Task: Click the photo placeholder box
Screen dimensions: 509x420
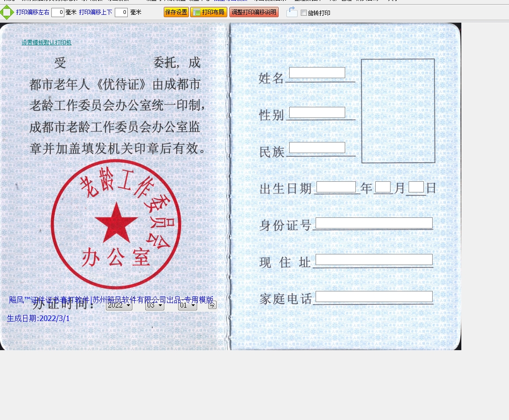Action: (x=398, y=111)
